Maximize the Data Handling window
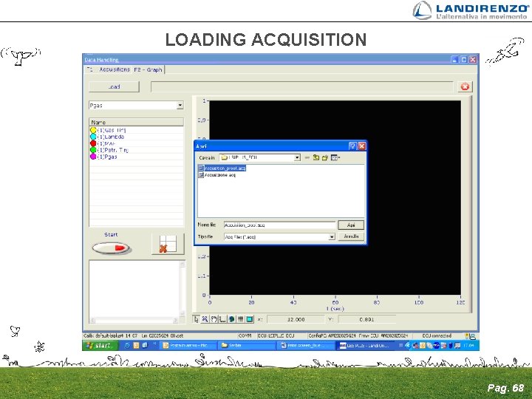 tap(463, 59)
